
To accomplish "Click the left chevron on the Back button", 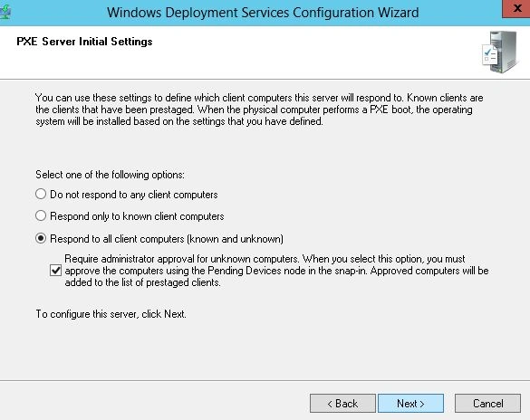I will pyautogui.click(x=330, y=404).
